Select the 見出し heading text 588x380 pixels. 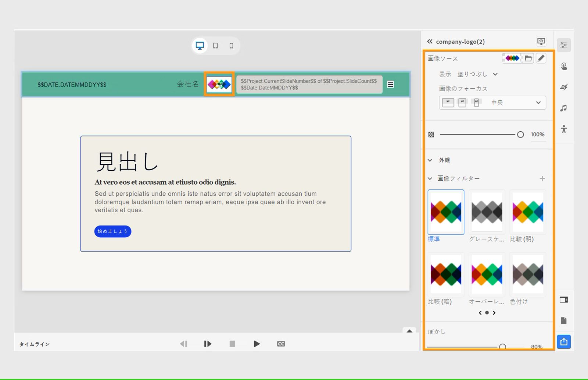coord(127,161)
